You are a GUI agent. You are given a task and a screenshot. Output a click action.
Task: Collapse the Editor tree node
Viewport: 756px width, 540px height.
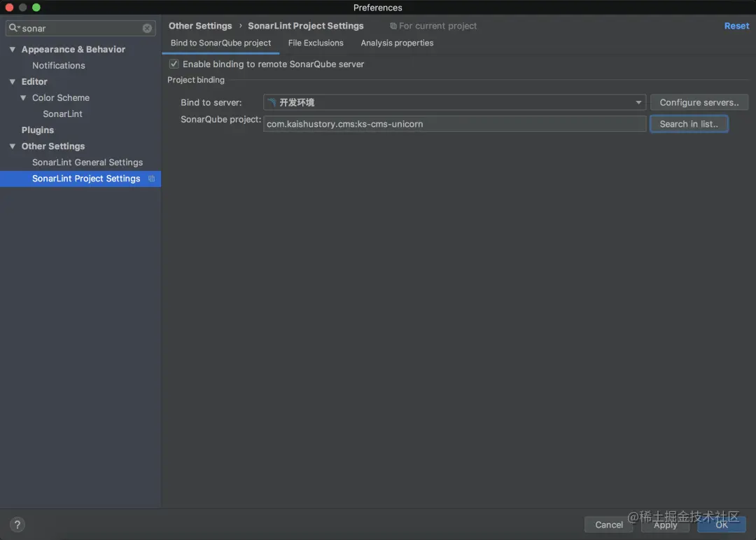(x=13, y=81)
